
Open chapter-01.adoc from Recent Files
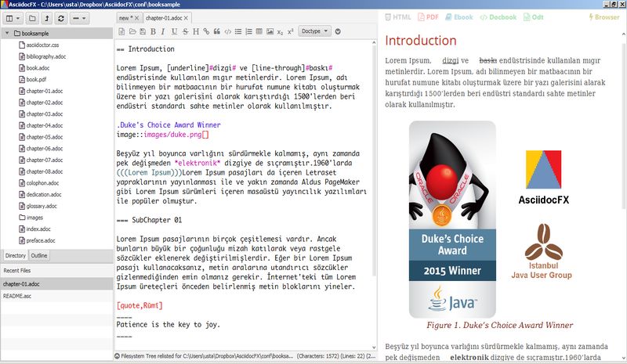(x=56, y=284)
